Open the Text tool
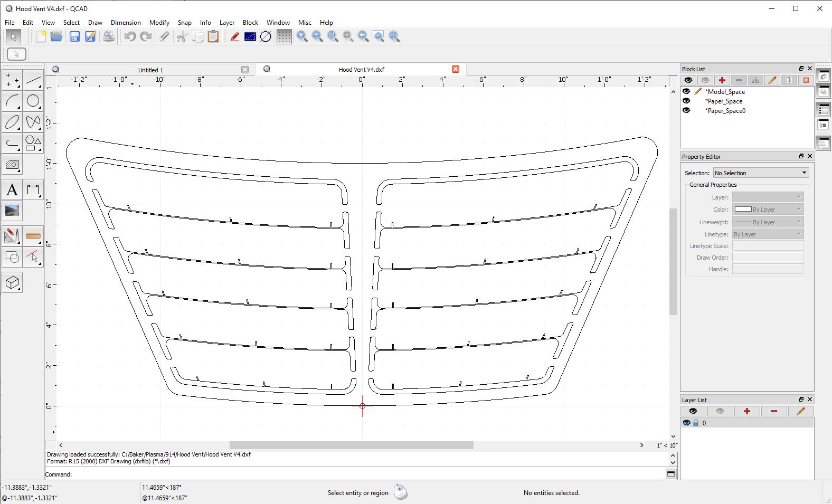 [12, 190]
